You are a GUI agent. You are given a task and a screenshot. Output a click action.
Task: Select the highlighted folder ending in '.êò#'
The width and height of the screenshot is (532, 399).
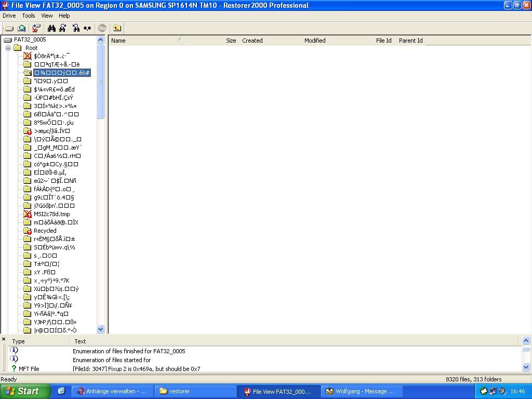(x=62, y=73)
